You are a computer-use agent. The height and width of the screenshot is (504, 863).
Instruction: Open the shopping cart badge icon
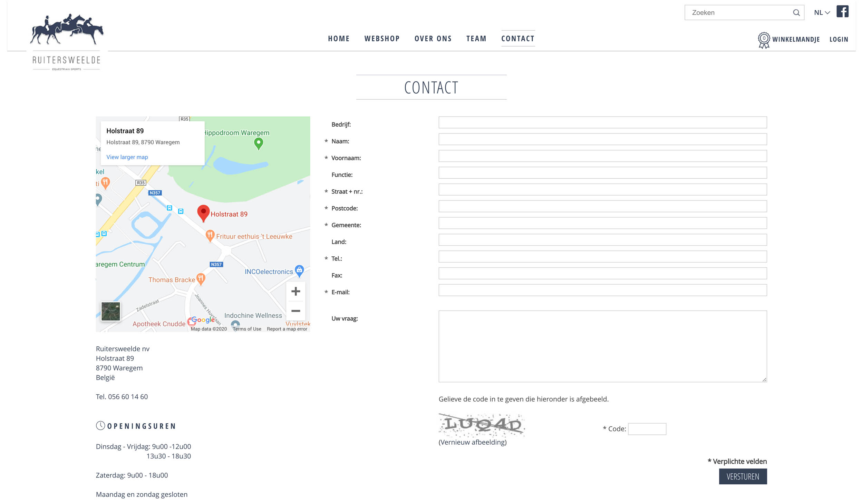764,40
